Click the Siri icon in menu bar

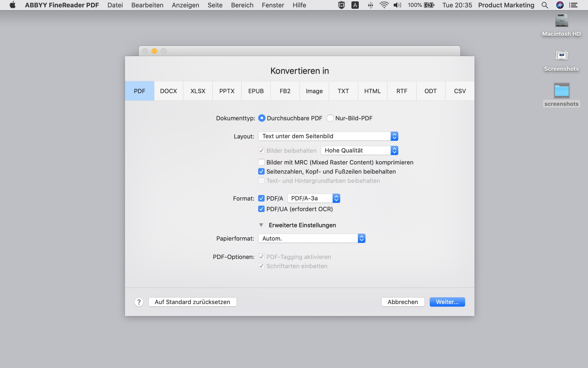[x=560, y=5]
